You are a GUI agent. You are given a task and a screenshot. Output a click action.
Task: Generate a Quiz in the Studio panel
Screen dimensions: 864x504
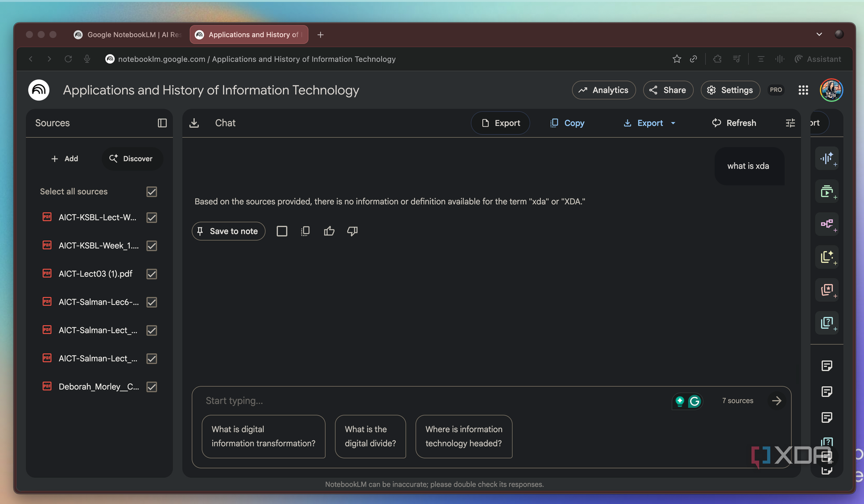[827, 323]
